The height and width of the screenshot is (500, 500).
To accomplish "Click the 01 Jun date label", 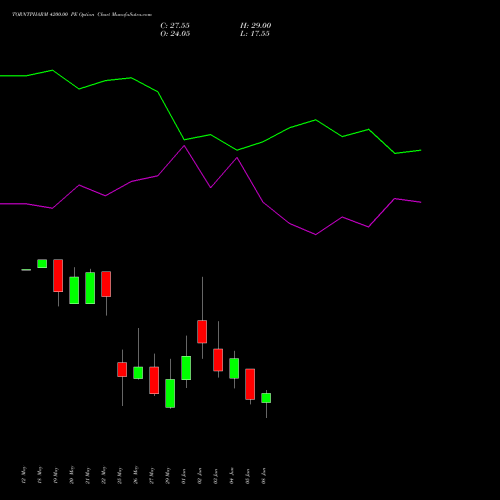I will coord(184,476).
